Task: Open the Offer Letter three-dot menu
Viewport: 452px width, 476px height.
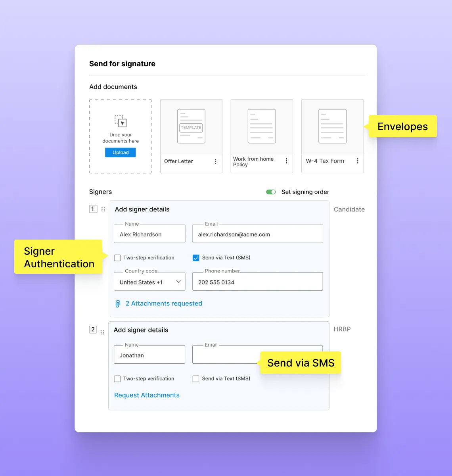Action: (215, 161)
